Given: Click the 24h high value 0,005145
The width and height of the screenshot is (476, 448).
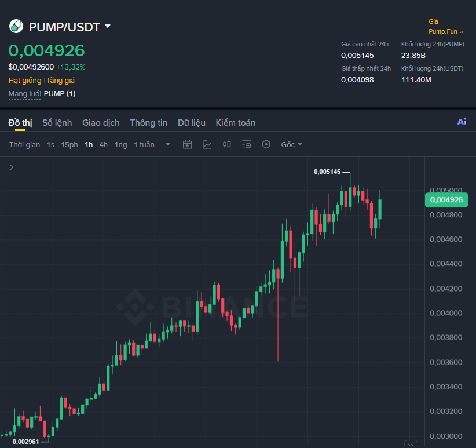Looking at the screenshot, I should pos(357,56).
